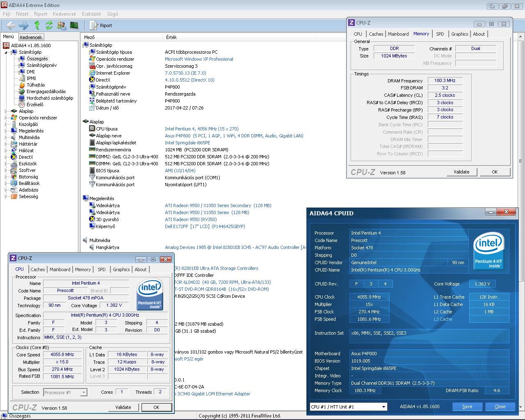Open Asus P4P800 motherboard name link
This screenshot has height=420, width=525.
coord(234,136)
